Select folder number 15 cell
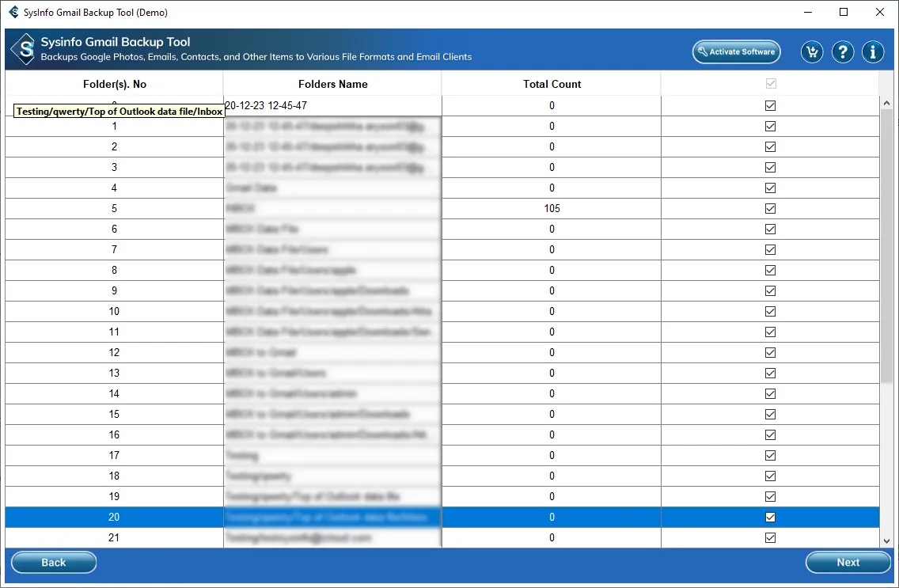The image size is (899, 588). [114, 415]
